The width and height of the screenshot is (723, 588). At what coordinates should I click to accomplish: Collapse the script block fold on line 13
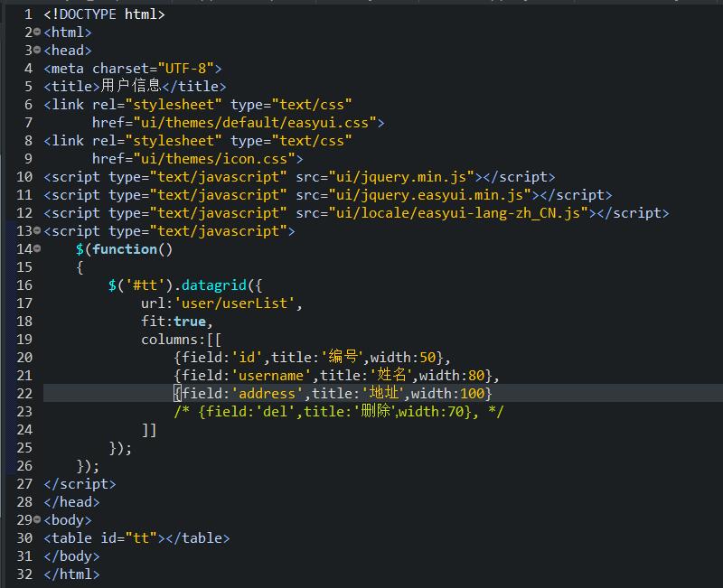tap(37, 230)
